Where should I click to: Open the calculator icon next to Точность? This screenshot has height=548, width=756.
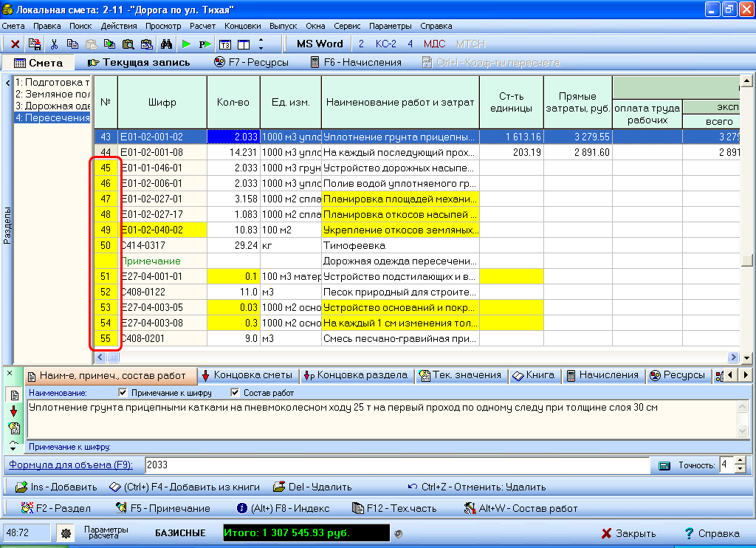point(664,465)
